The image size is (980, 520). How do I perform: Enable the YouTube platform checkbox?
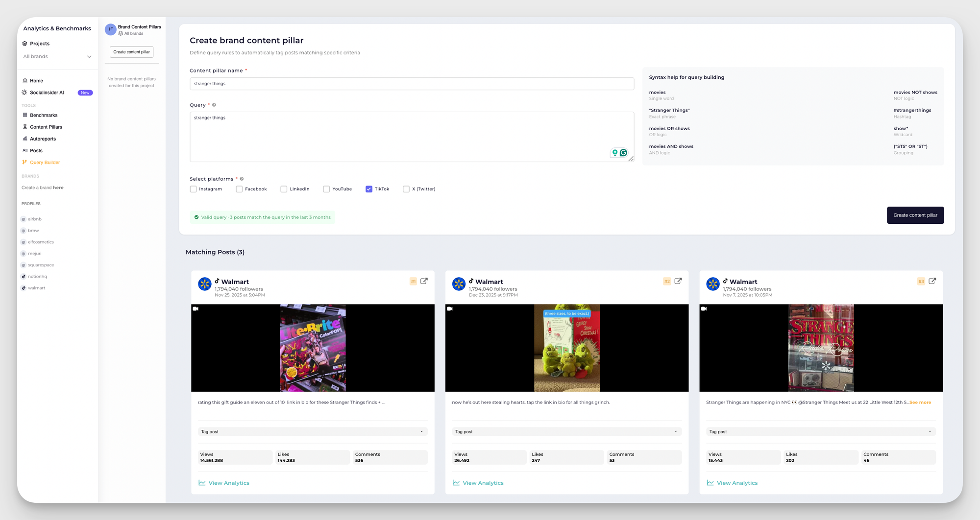pyautogui.click(x=326, y=189)
